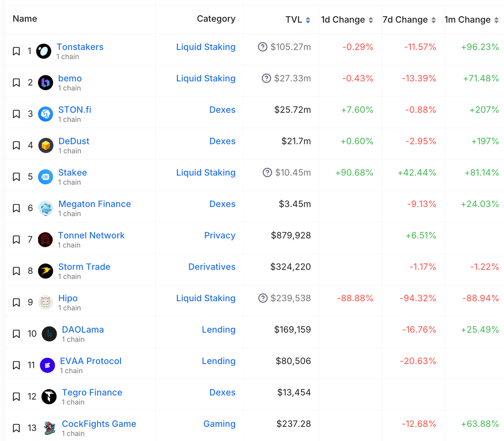Click the bemo logo icon

[45, 83]
